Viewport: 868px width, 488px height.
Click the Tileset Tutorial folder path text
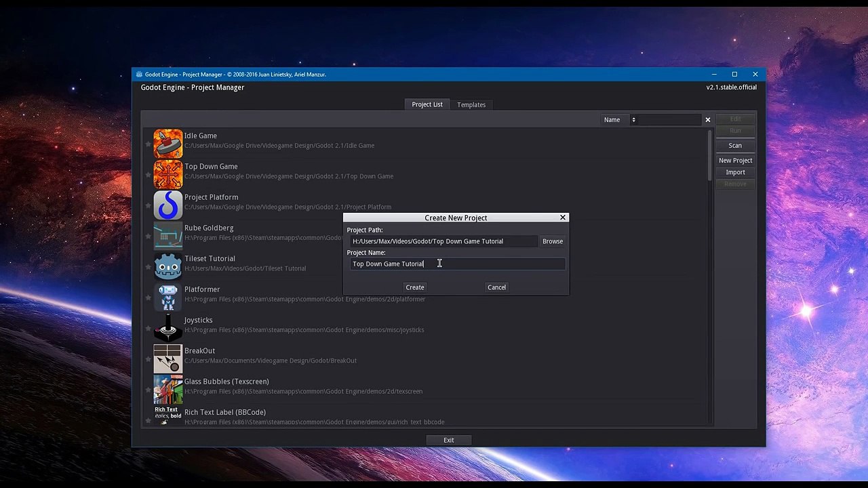245,268
